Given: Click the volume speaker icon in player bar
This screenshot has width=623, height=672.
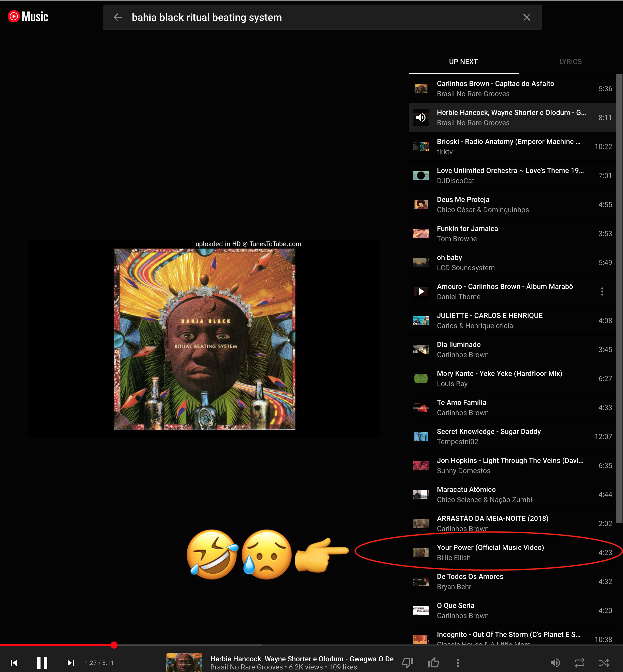Looking at the screenshot, I should click(555, 663).
